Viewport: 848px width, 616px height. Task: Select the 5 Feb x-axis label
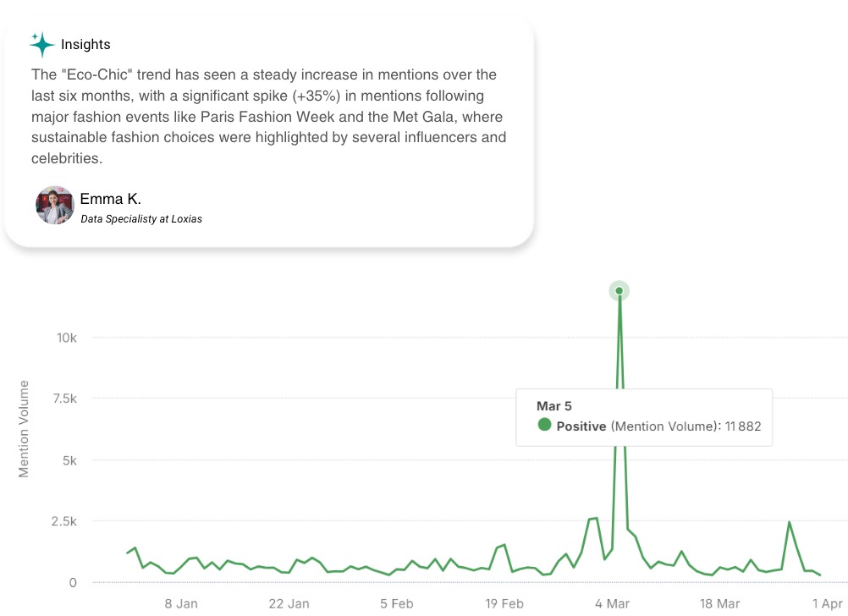tap(396, 603)
